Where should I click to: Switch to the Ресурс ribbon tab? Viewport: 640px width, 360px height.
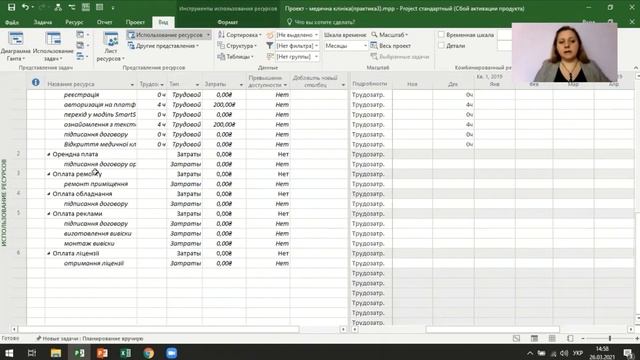point(74,22)
